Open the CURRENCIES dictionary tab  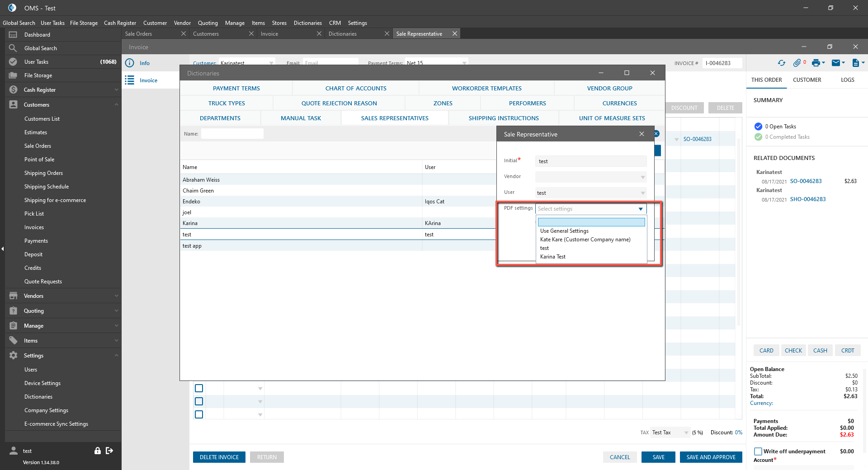tap(619, 103)
